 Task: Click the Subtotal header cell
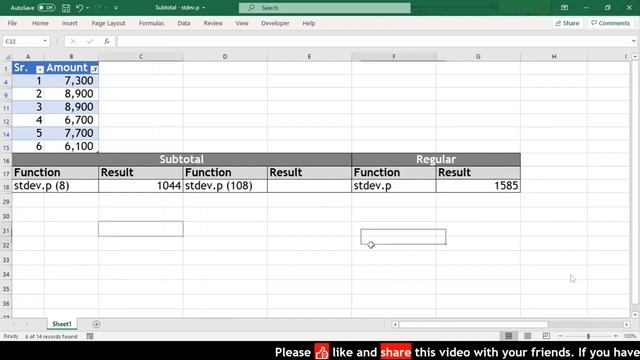point(182,159)
